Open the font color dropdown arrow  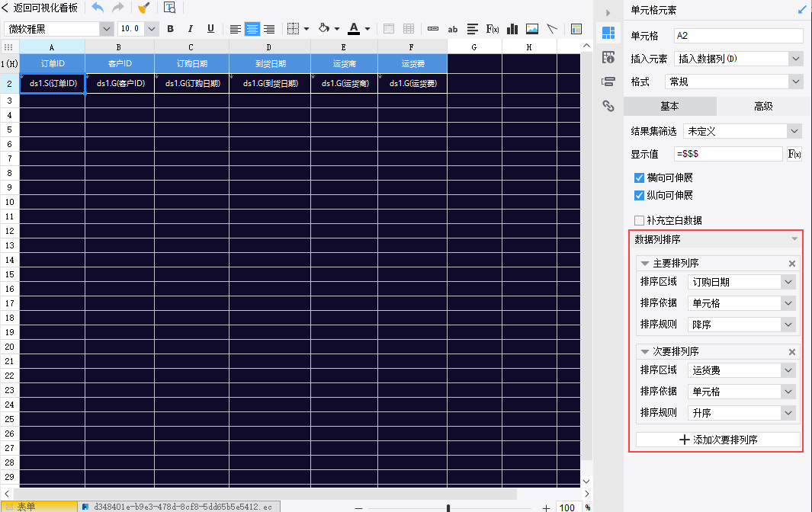367,29
